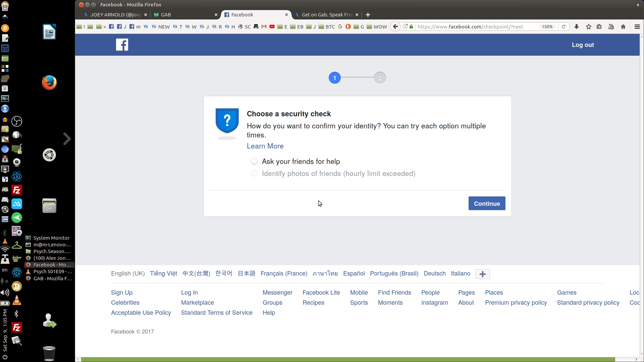Click the 150% zoom level indicator
644x362 pixels.
pos(547,27)
